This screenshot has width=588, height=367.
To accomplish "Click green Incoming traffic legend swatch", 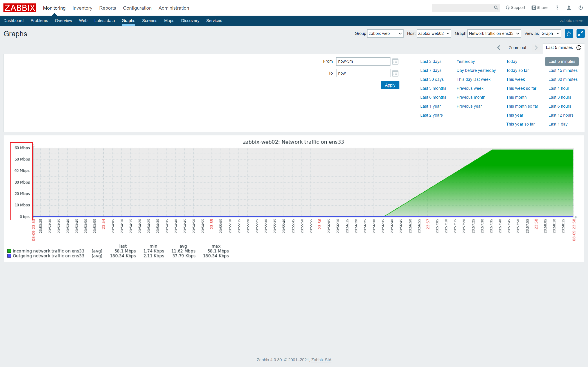I will pyautogui.click(x=9, y=251).
